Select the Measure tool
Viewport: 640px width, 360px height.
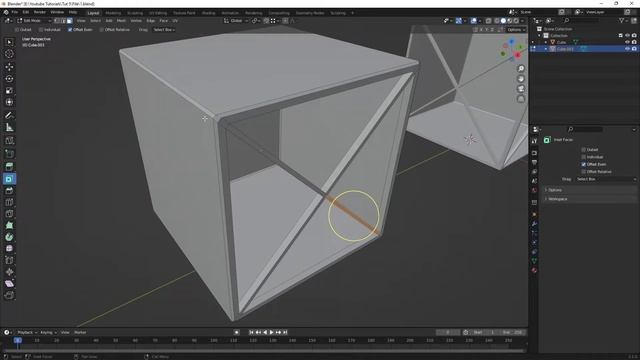9,127
